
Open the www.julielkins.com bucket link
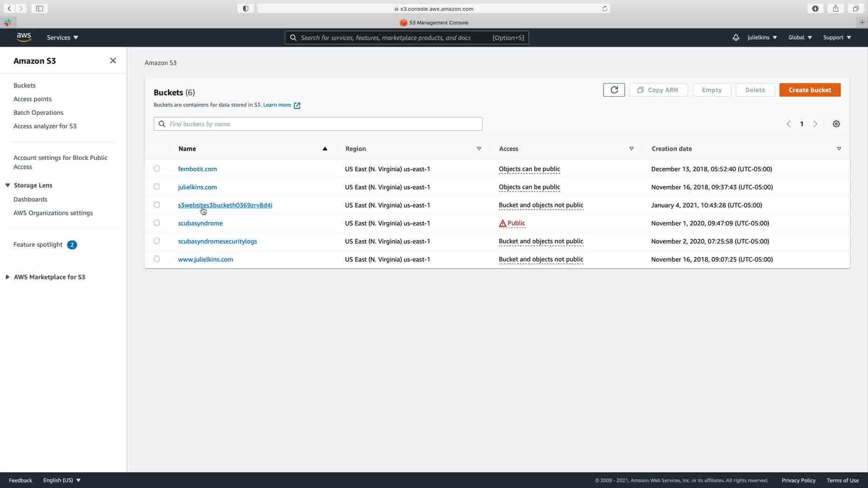tap(206, 259)
